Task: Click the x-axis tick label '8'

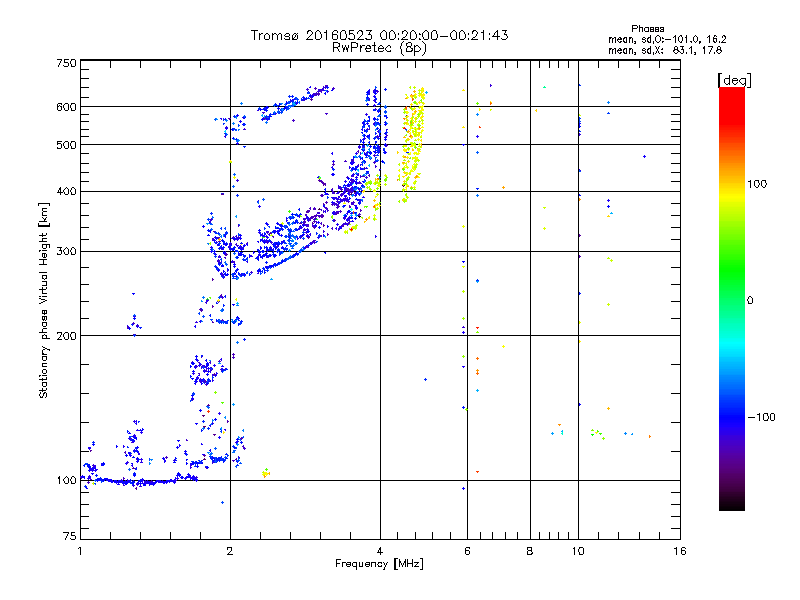Action: point(530,551)
